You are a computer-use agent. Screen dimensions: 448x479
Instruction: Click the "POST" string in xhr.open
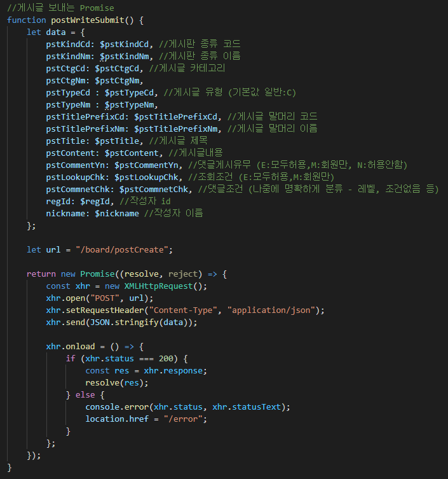tap(105, 298)
